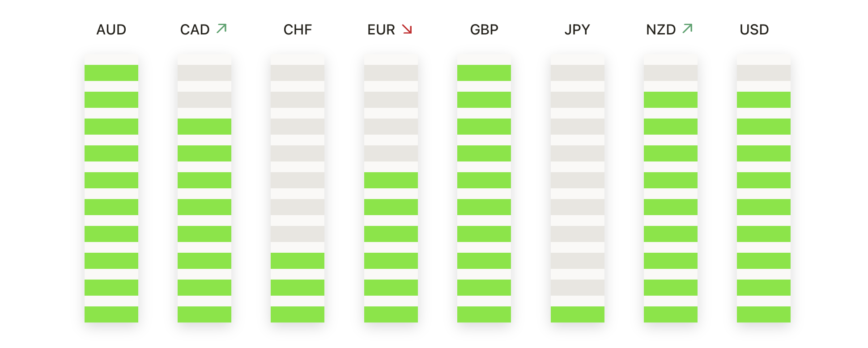Click the top gray bar in CAD column
868x348 pixels.
pyautogui.click(x=204, y=73)
